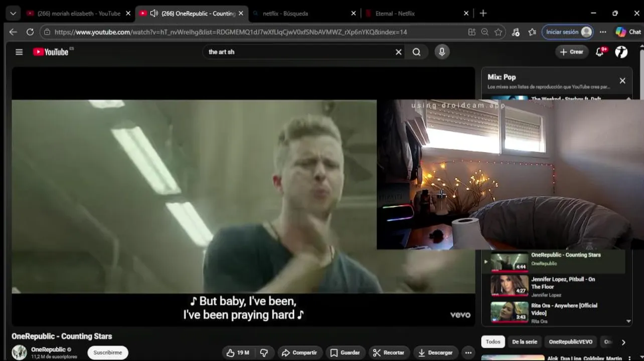Open the OneRepublic channel name link
This screenshot has width=644, height=361.
pyautogui.click(x=48, y=349)
